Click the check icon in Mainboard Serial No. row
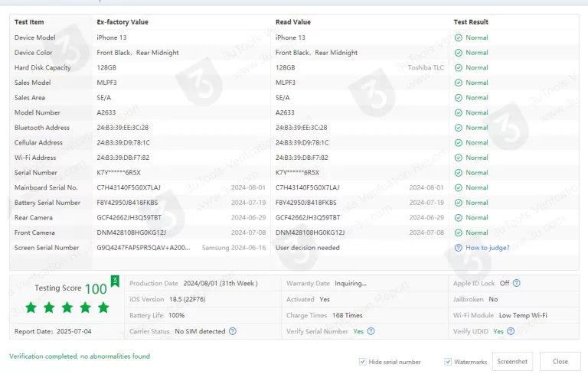The image size is (588, 374). pyautogui.click(x=459, y=187)
